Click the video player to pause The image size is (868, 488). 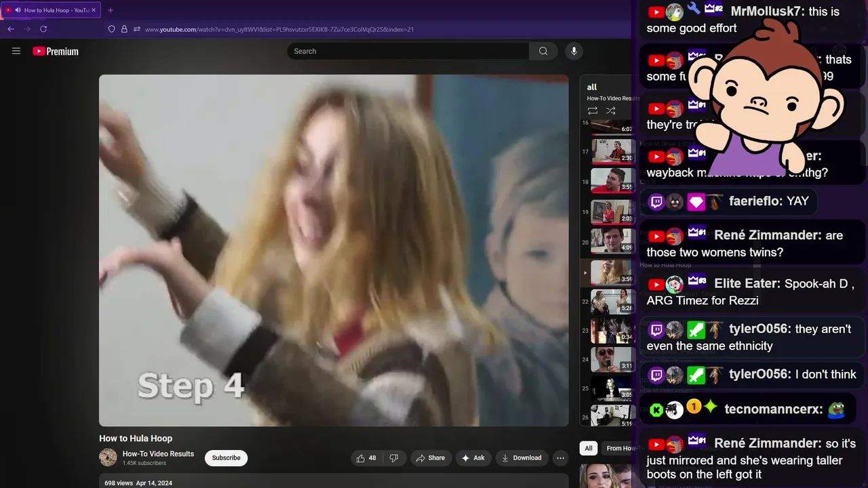pos(334,250)
